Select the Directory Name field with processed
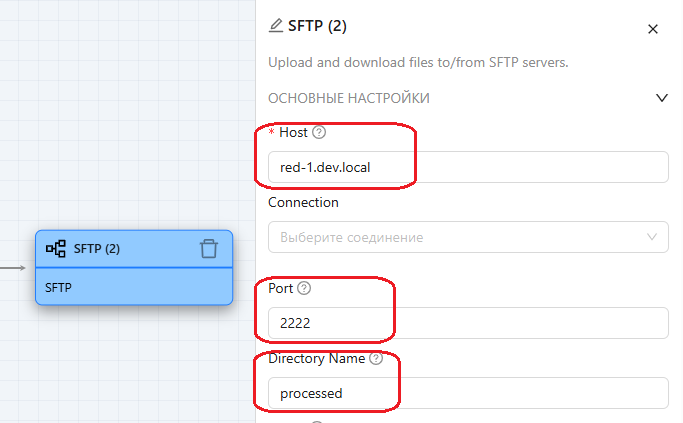This screenshot has width=683, height=423. [467, 393]
